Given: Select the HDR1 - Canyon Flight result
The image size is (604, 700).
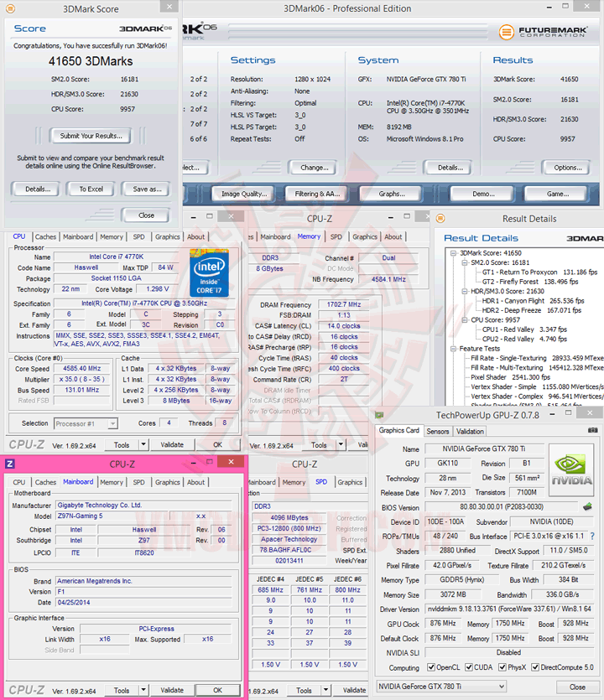Looking at the screenshot, I should (533, 300).
